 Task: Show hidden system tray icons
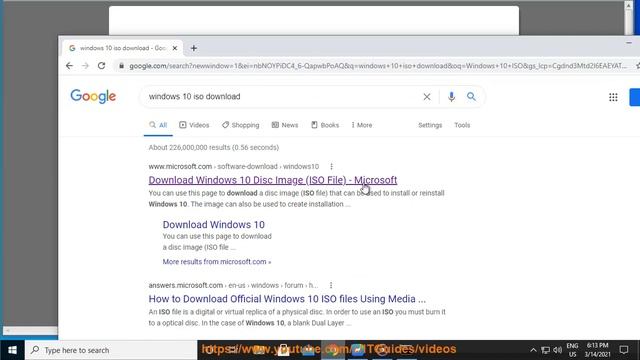(x=533, y=350)
